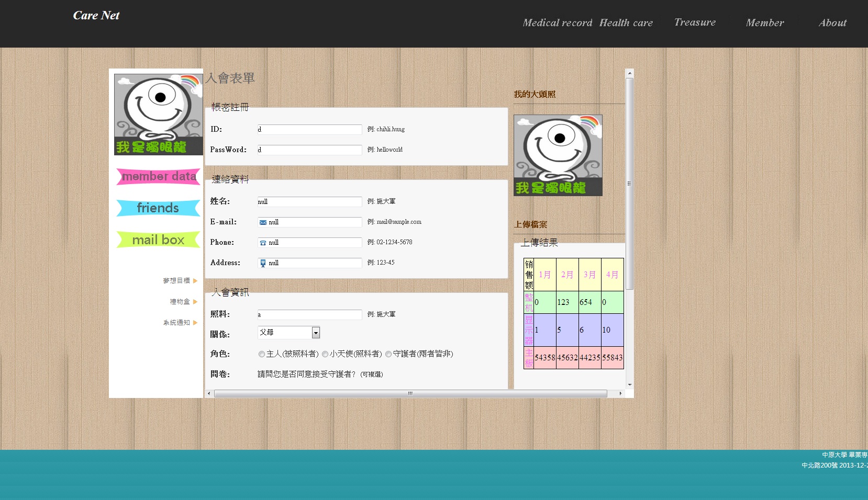
Task: Select the 小天使(照料者) role radio button
Action: [325, 354]
